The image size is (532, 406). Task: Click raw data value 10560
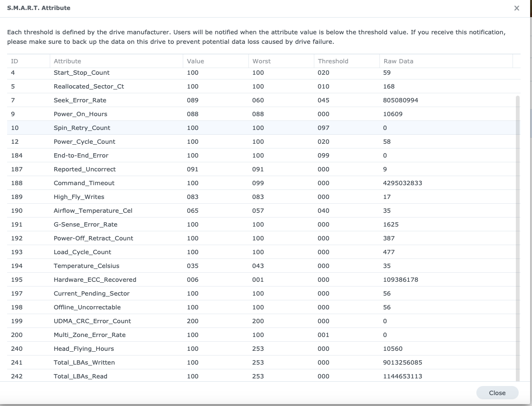coord(393,348)
